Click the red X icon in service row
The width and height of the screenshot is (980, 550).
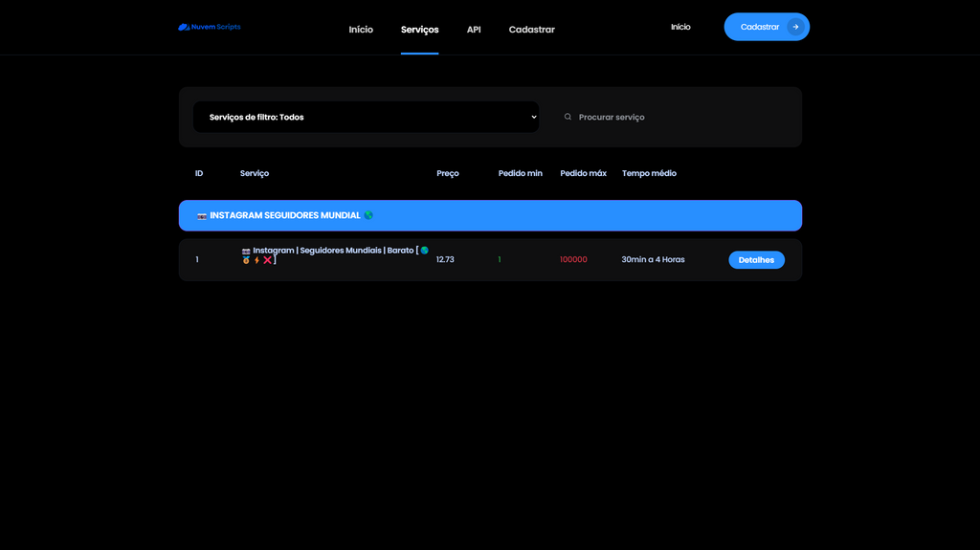click(268, 260)
